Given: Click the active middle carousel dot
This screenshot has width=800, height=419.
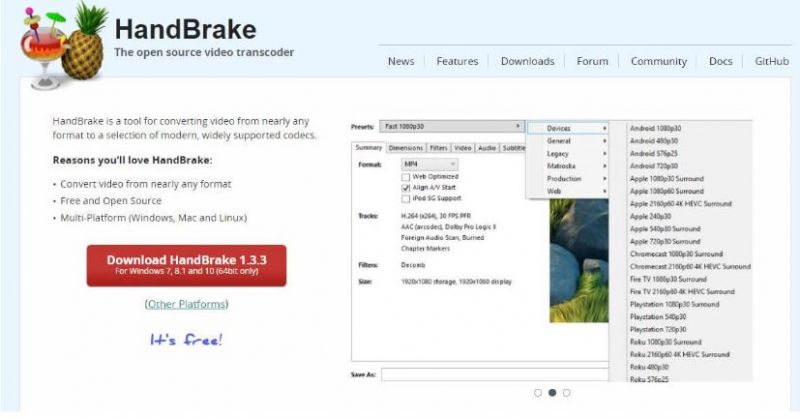Looking at the screenshot, I should [x=552, y=393].
